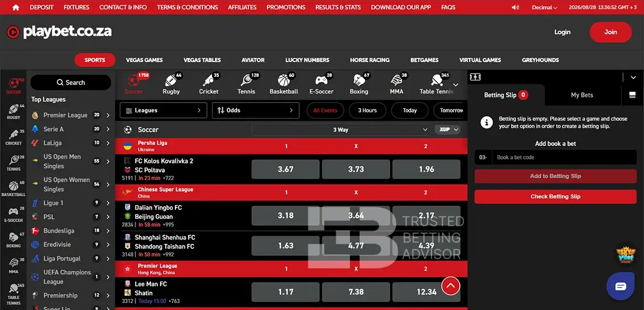The width and height of the screenshot is (644, 310).
Task: Select the Basketball icon in the sports carousel
Action: coord(283,80)
